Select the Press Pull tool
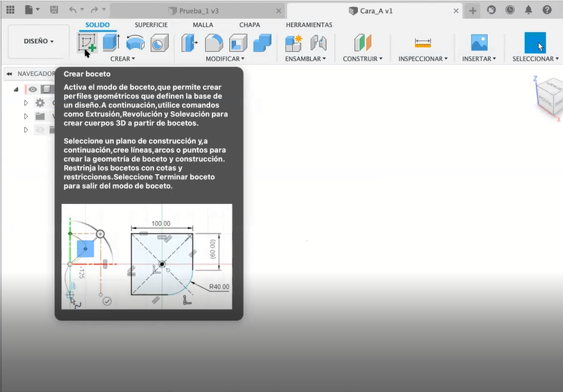This screenshot has height=392, width=563. (190, 43)
